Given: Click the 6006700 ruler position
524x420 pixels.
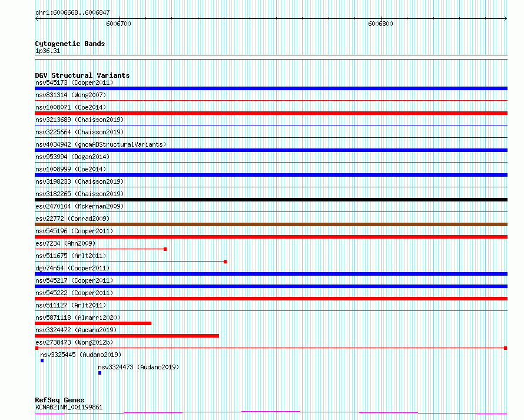Looking at the screenshot, I should (118, 24).
